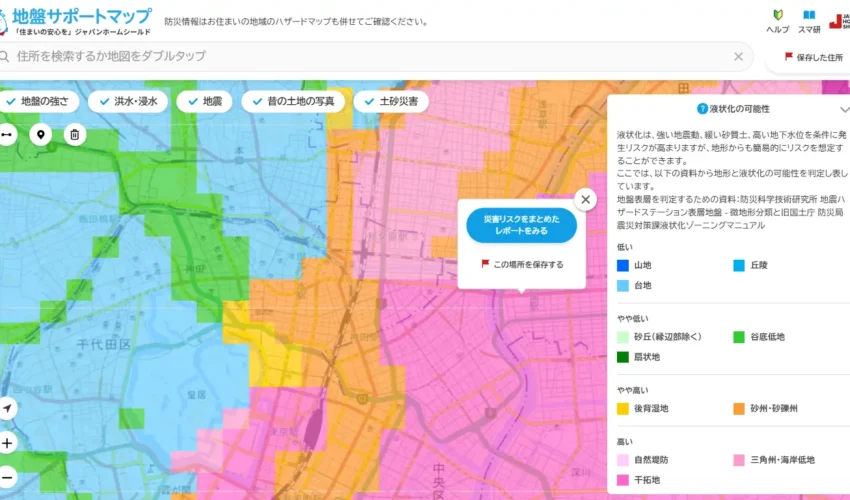
Task: Open ヘルプ help with beginner mark icon
Action: (x=777, y=21)
